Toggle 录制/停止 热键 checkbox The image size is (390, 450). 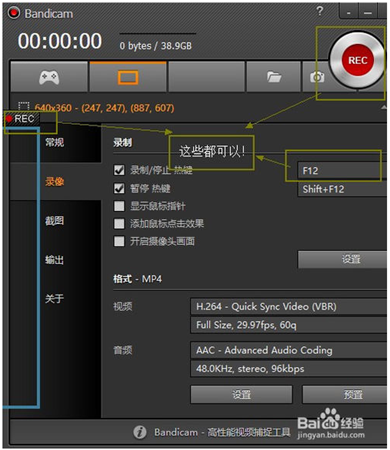pyautogui.click(x=119, y=170)
